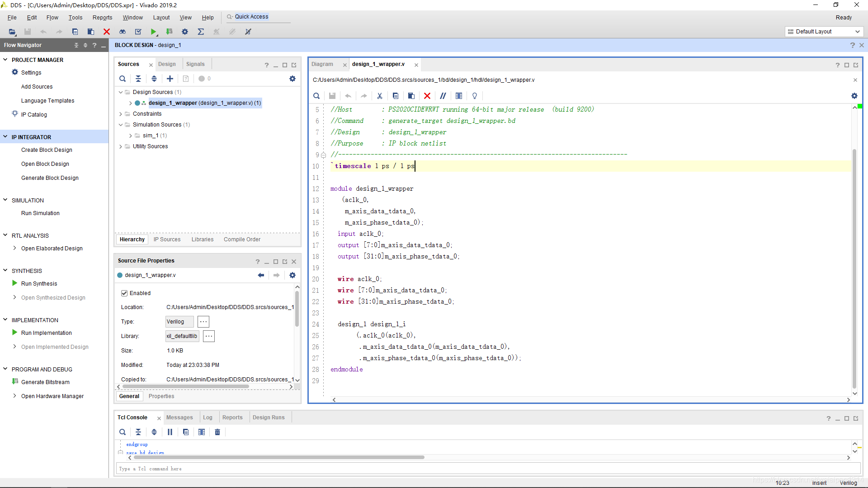Add sources with plus icon in Sources panel
Screen dimensions: 868x488
[170, 79]
